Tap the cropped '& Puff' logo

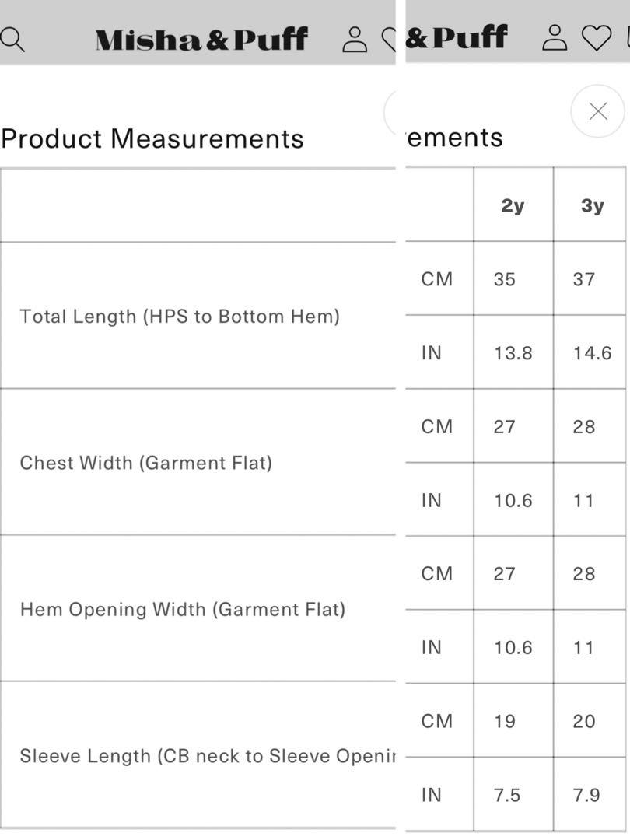(x=456, y=37)
